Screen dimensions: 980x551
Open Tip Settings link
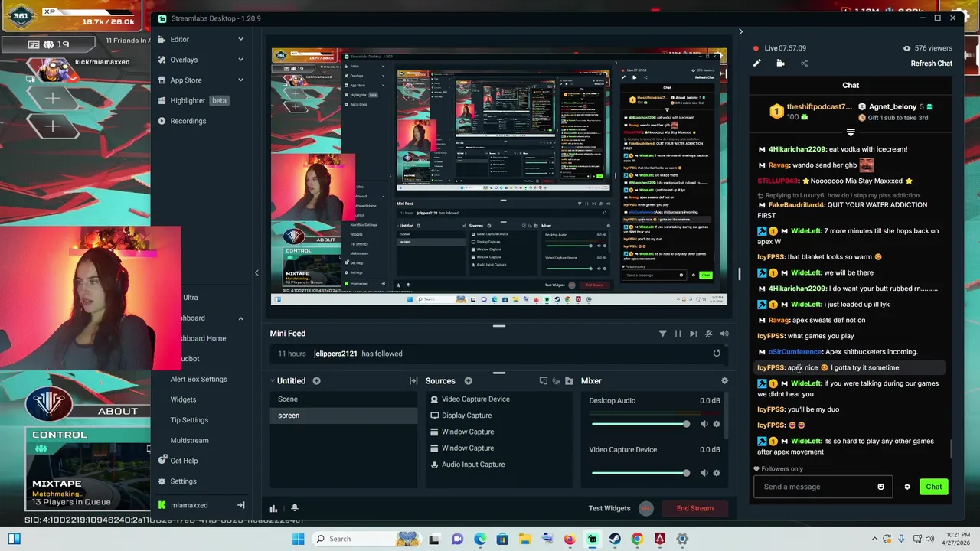[x=189, y=420]
